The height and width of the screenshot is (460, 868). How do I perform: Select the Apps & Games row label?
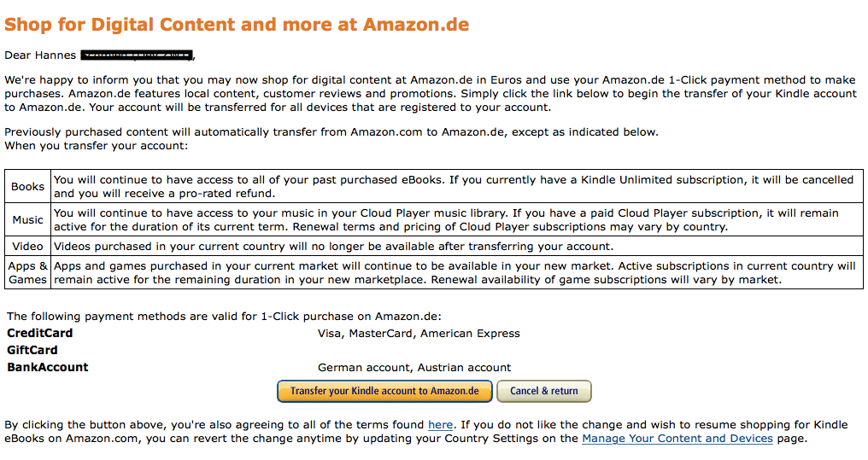[28, 273]
